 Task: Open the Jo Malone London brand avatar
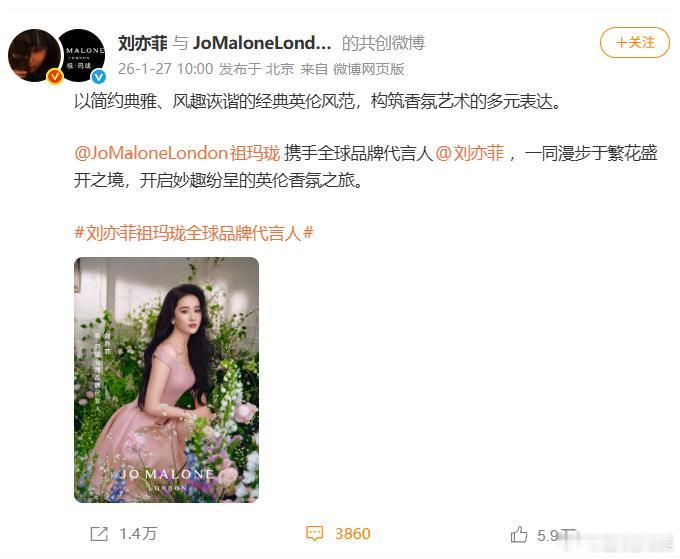click(x=82, y=55)
